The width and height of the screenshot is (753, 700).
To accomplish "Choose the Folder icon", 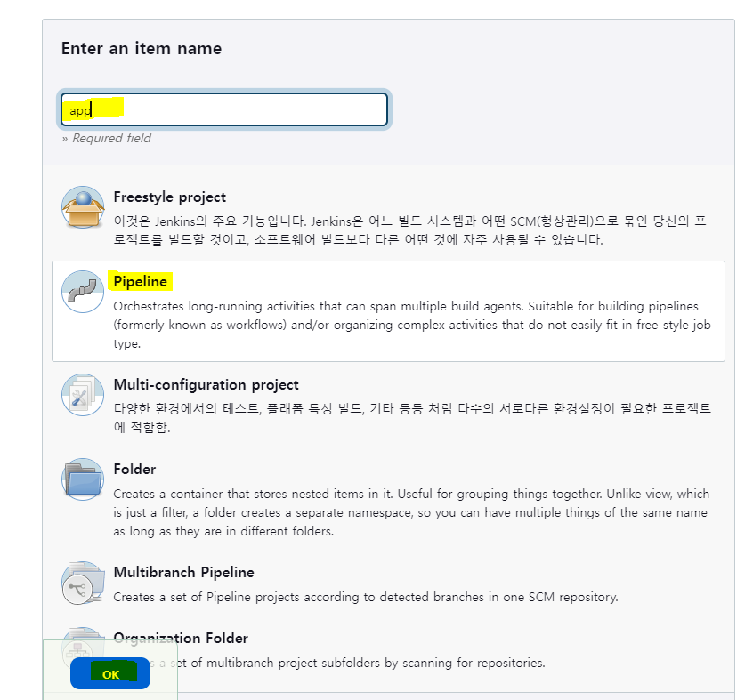I will (83, 479).
